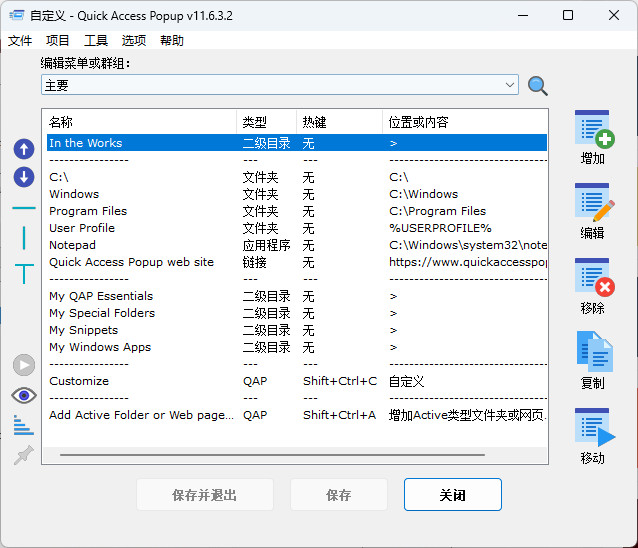Click the 链接 type cell
Image resolution: width=638 pixels, height=548 pixels.
pos(254,262)
